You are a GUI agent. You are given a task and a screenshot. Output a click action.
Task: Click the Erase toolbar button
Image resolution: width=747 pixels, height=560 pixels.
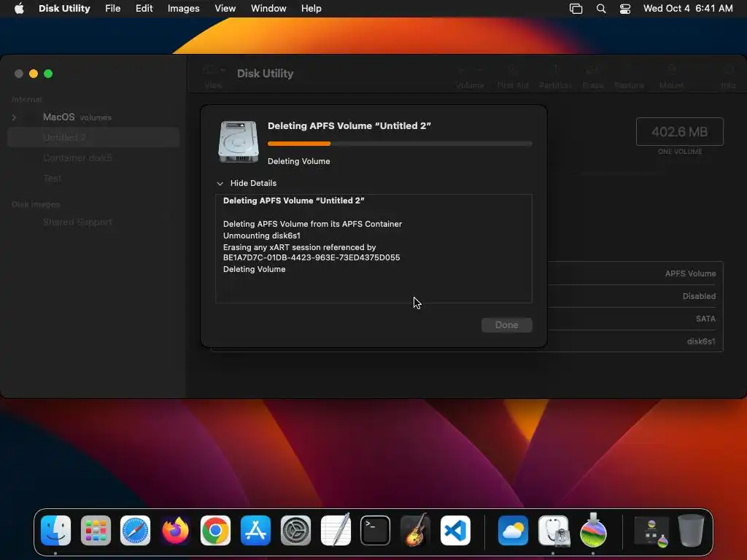[592, 77]
